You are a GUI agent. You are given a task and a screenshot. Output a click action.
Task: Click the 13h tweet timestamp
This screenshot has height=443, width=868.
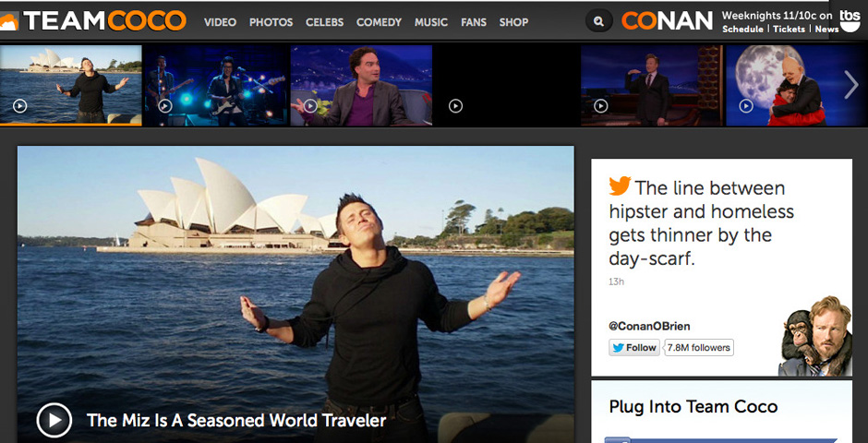point(616,281)
